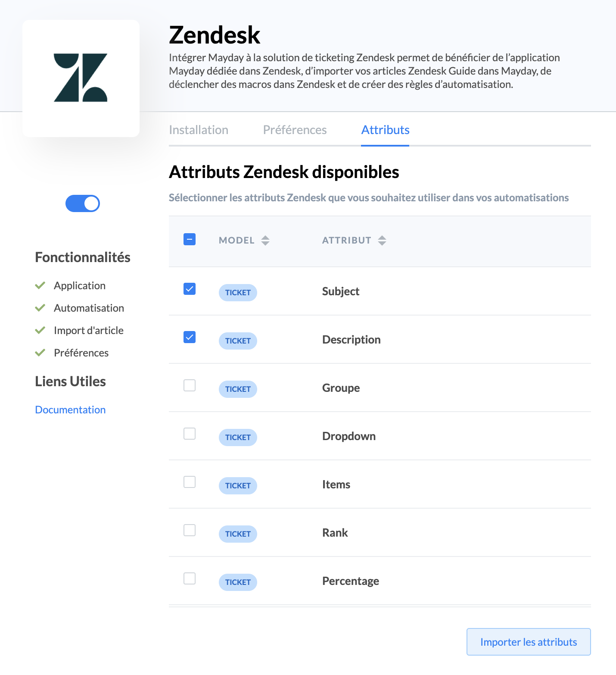Switch to the Installation tab
Screen dimensions: 616x675
[x=199, y=130]
